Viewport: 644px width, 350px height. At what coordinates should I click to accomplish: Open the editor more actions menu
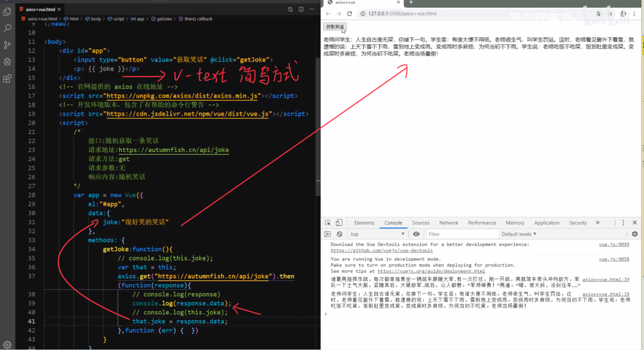pyautogui.click(x=312, y=9)
